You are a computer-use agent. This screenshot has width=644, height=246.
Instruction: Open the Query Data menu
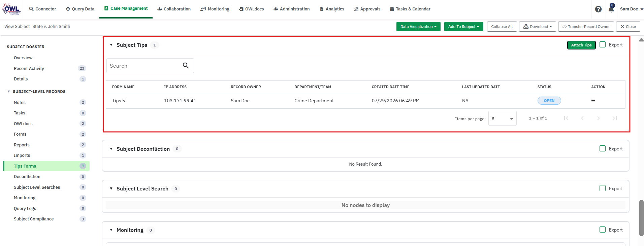pos(80,9)
